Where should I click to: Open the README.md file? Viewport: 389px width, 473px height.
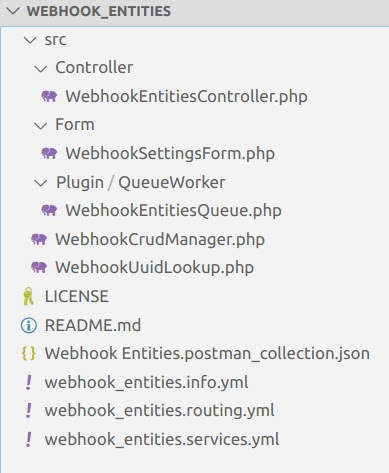[x=93, y=325]
